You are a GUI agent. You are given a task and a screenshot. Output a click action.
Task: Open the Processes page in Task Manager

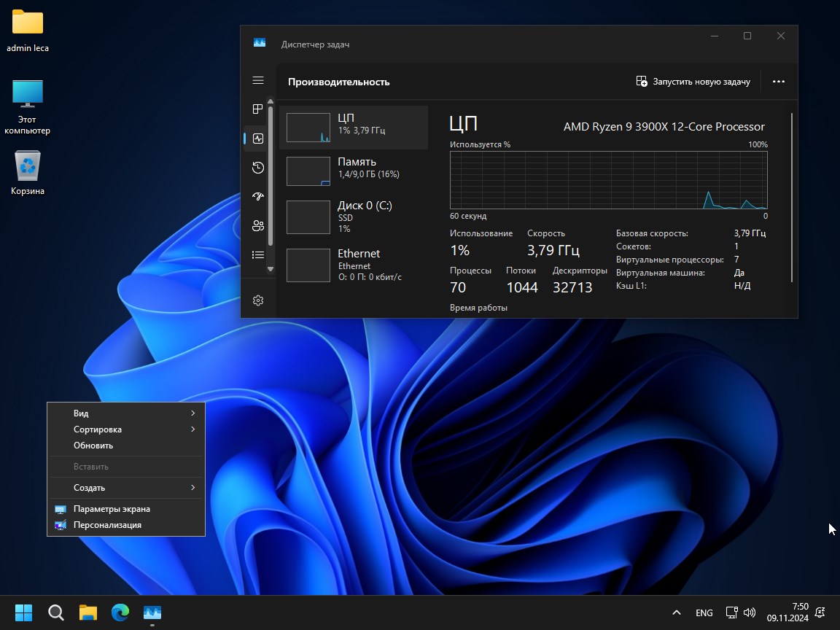pyautogui.click(x=257, y=109)
